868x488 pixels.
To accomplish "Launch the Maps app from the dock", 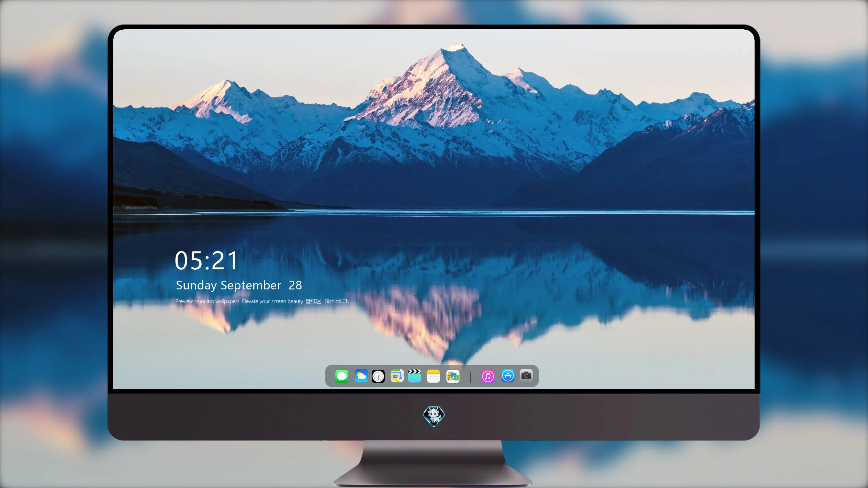I will pos(397,376).
